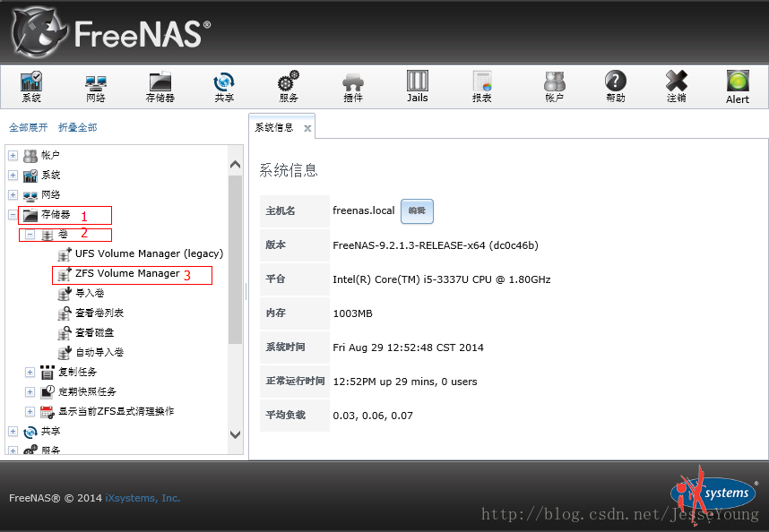Open UFS Volume Manager (legacy)
Image resolution: width=769 pixels, height=532 pixels.
click(x=149, y=253)
